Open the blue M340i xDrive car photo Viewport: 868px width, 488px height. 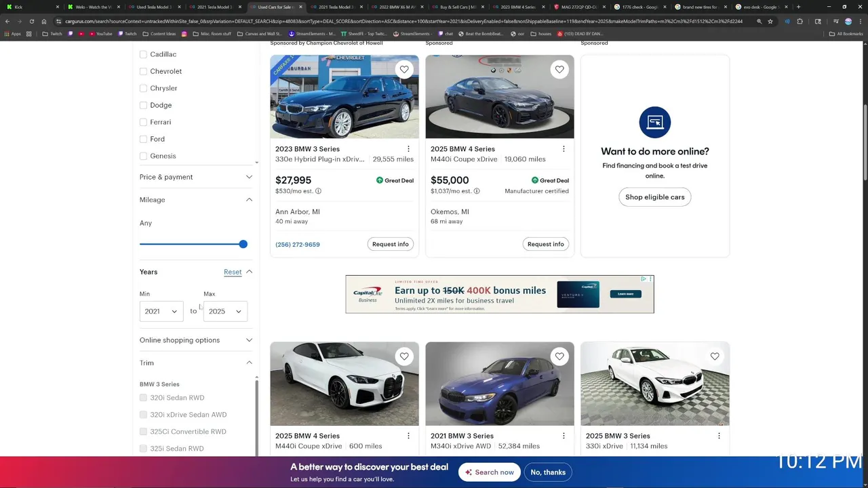[x=500, y=384]
